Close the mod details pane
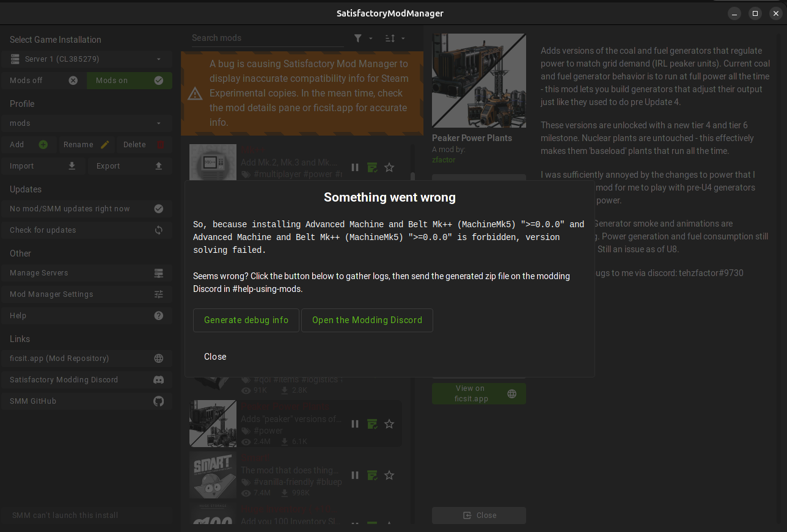This screenshot has width=787, height=532. 479,516
